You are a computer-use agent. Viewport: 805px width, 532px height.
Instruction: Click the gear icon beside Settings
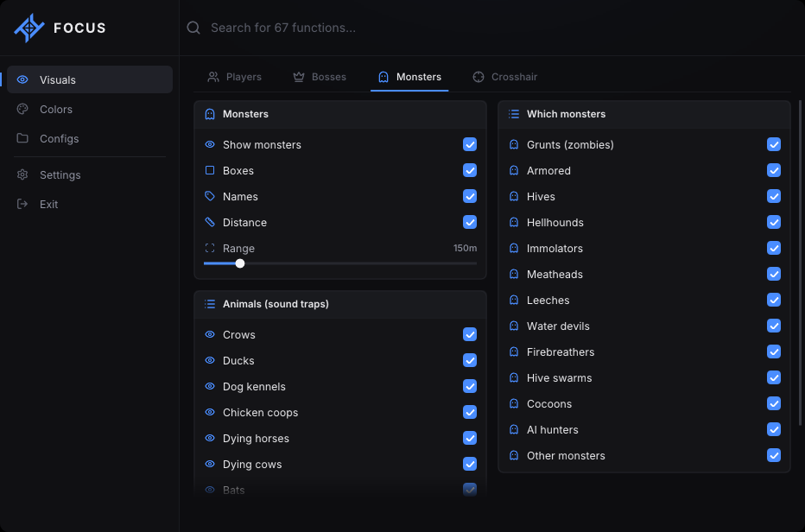[22, 174]
